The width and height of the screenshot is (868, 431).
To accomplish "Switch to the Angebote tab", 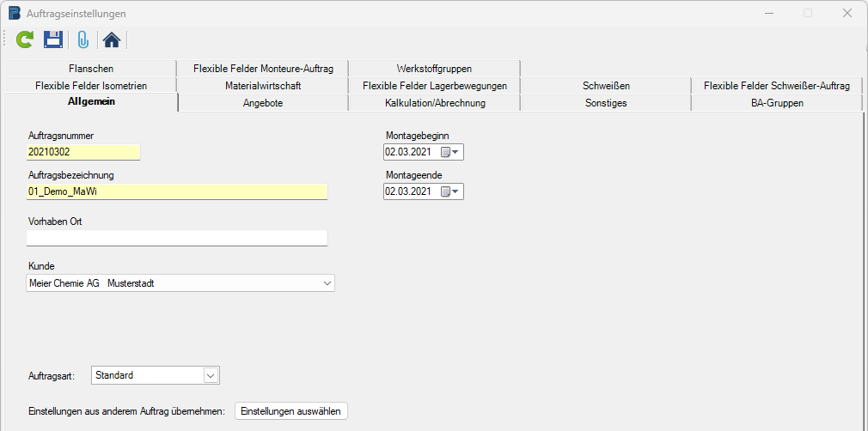I will [x=263, y=103].
